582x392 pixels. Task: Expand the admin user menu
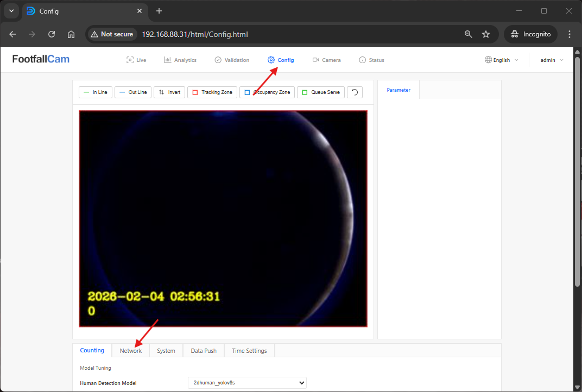(x=552, y=60)
